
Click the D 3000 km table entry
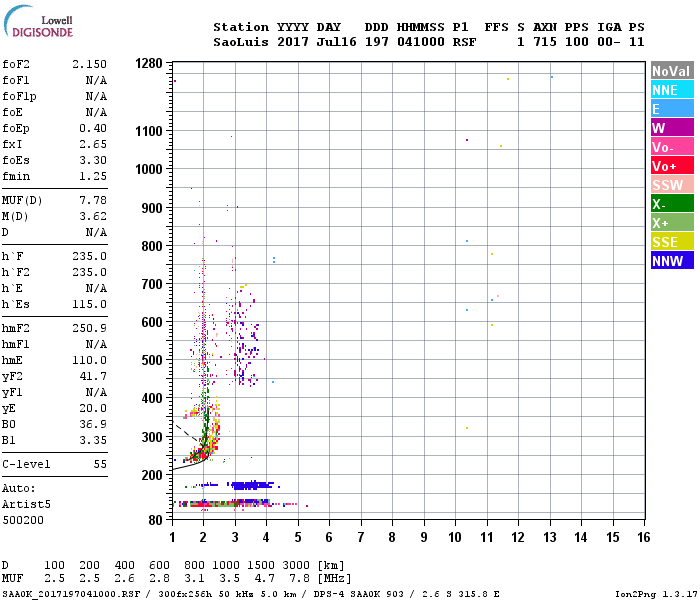(x=296, y=565)
